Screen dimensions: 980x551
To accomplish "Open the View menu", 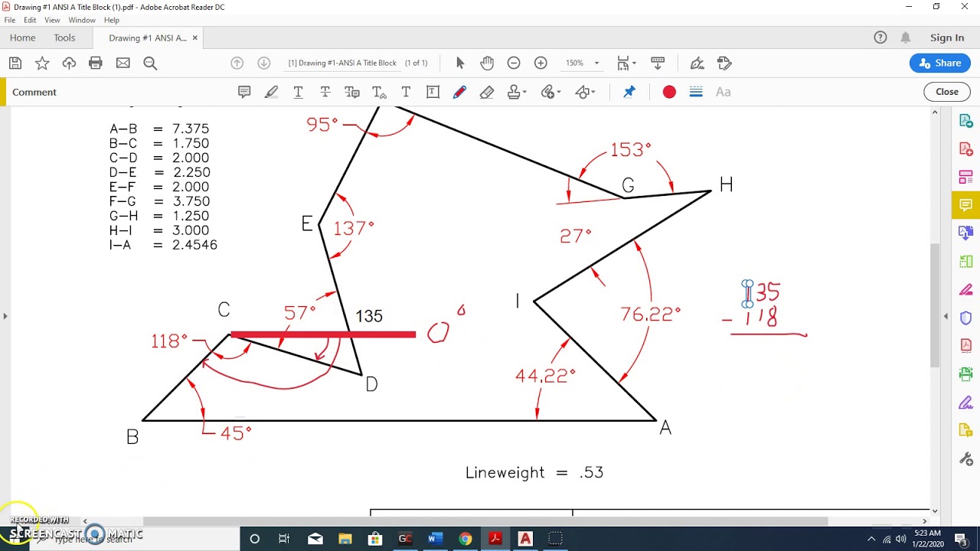I will click(52, 20).
